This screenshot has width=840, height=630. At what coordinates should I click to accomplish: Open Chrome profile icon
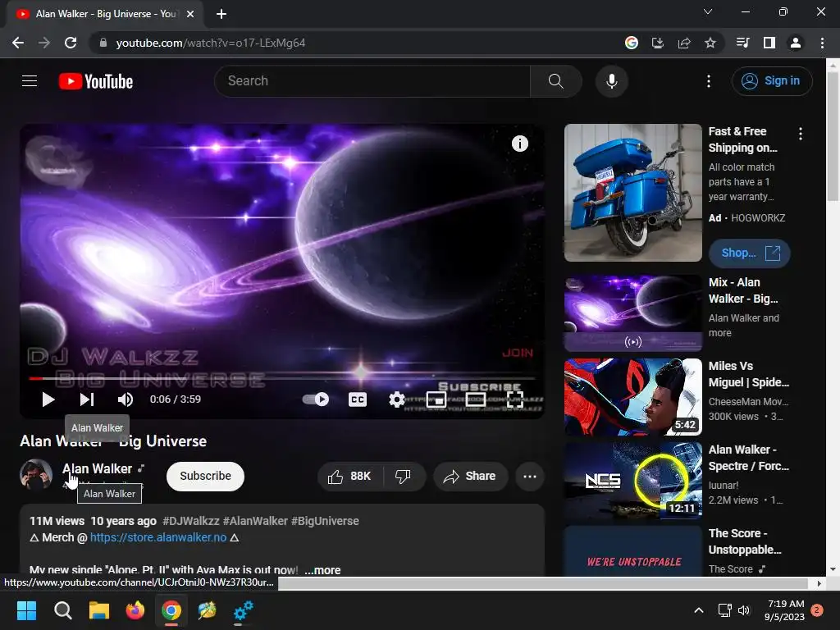(x=796, y=43)
